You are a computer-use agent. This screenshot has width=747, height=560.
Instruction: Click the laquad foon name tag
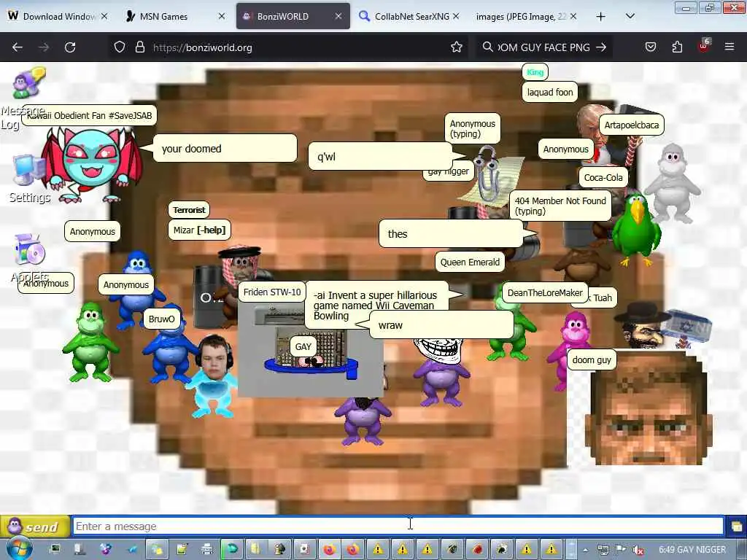550,93
